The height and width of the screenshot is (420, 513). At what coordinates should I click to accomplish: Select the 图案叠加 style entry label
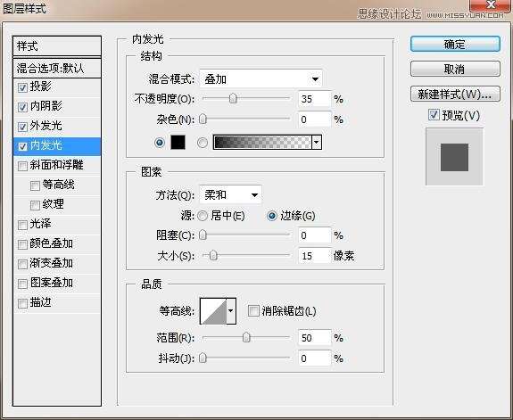point(52,283)
